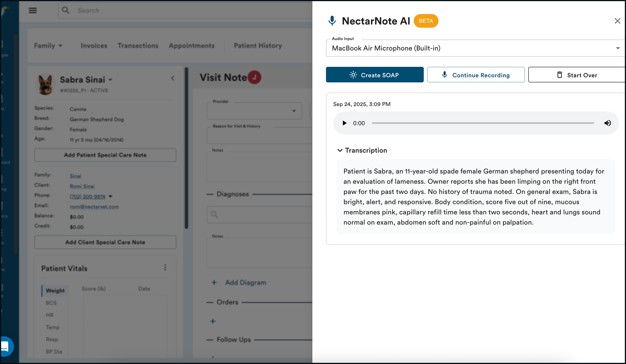Screen dimensions: 626x364
Task: Click the diagnoses search magnifier icon
Action: (x=215, y=214)
